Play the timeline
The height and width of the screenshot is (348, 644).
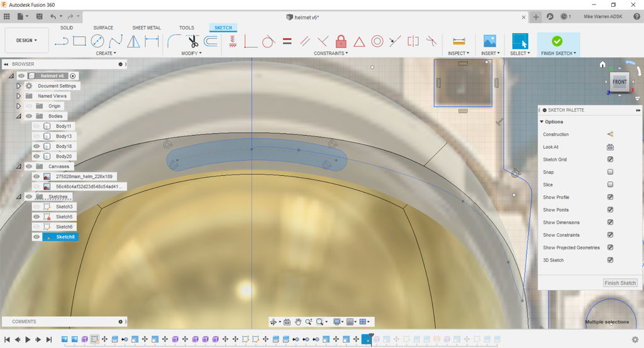click(x=28, y=339)
